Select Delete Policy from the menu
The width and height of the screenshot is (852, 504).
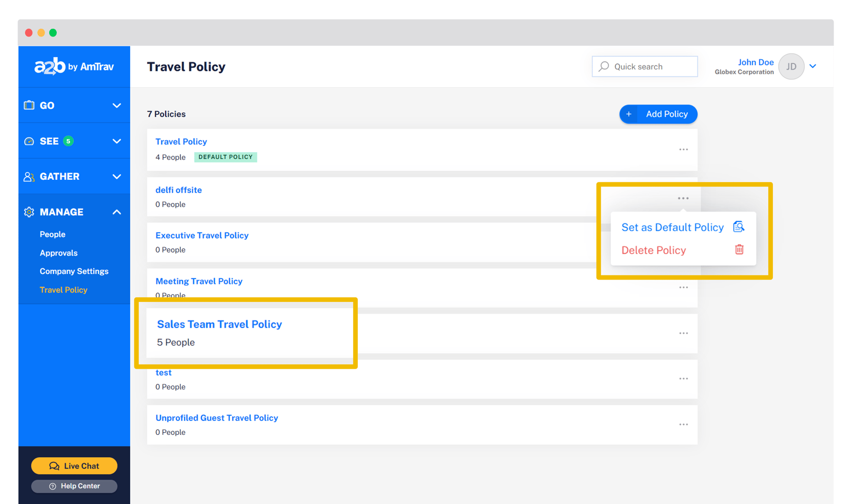653,250
